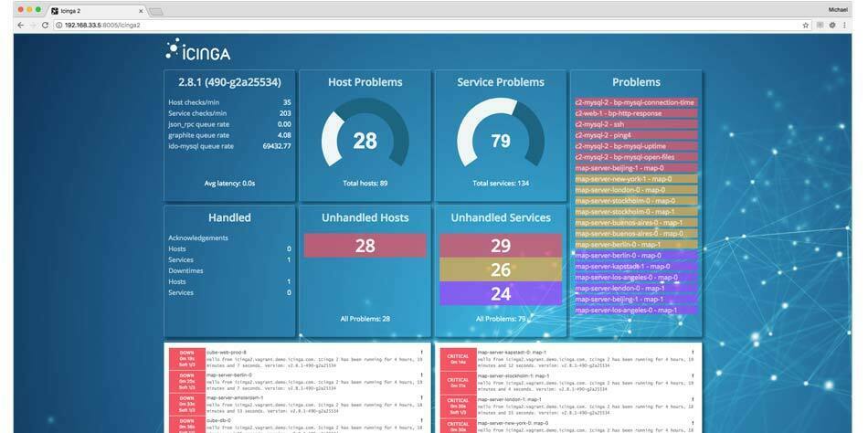Open problem c2-mysql-2 - ping4
868x433 pixels.
coord(636,135)
